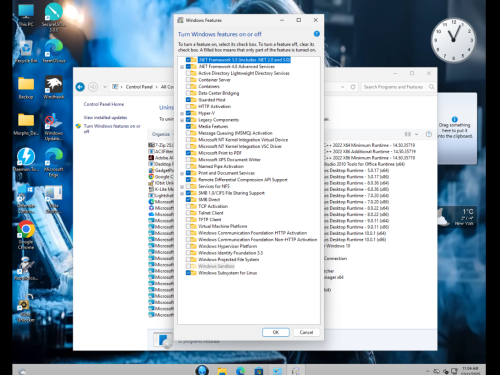Uncheck Windows Subsystem for Linux
This screenshot has width=500, height=375.
[x=188, y=273]
